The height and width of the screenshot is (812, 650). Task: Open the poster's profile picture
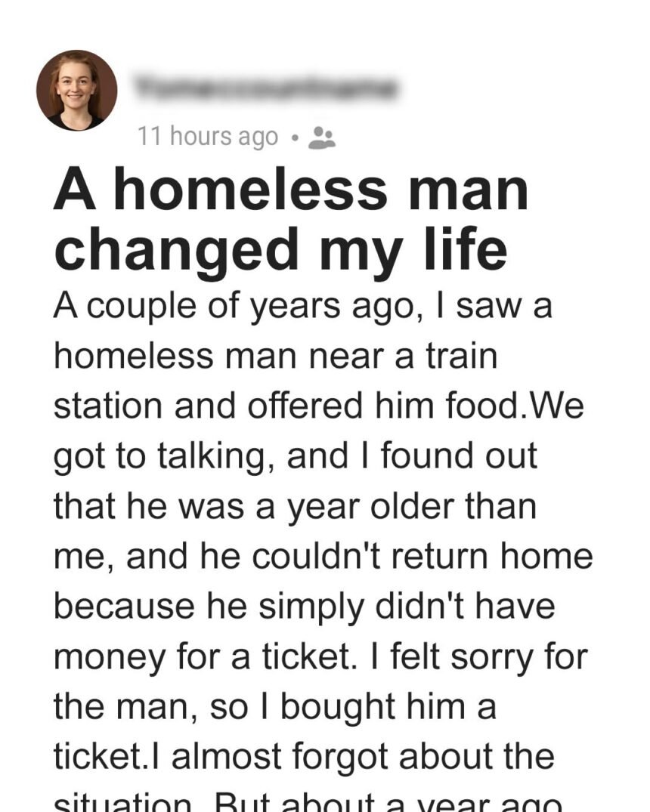point(76,90)
